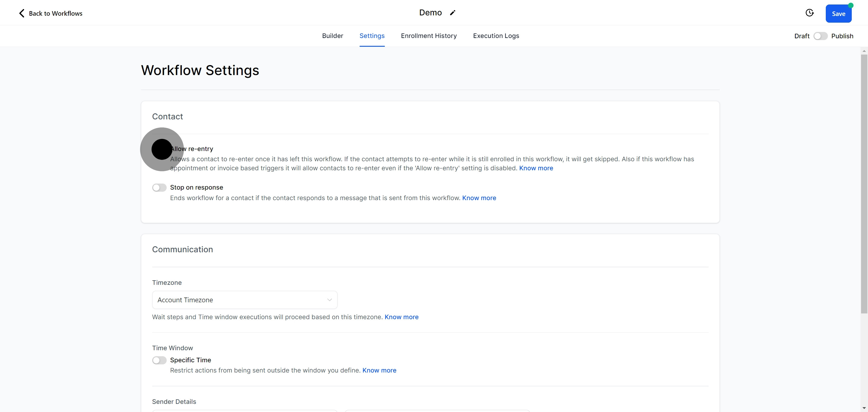Viewport: 868px width, 412px height.
Task: Enable the Stop on response toggle
Action: click(x=159, y=188)
